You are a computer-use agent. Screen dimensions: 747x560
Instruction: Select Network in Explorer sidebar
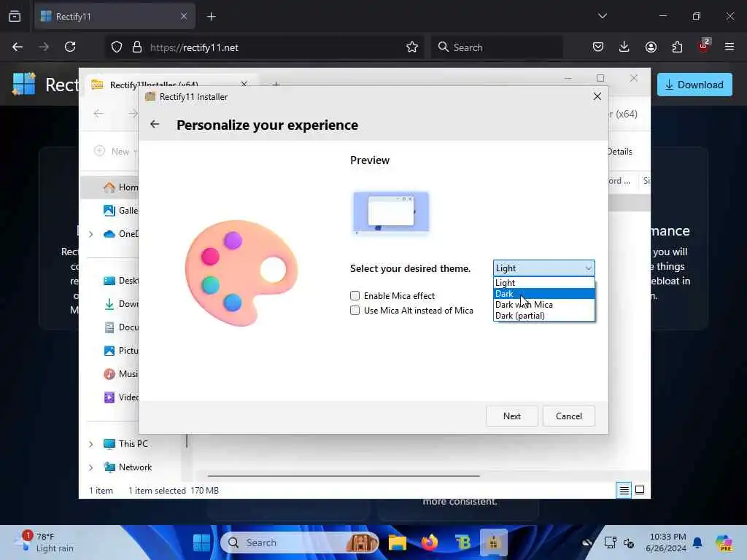128,467
